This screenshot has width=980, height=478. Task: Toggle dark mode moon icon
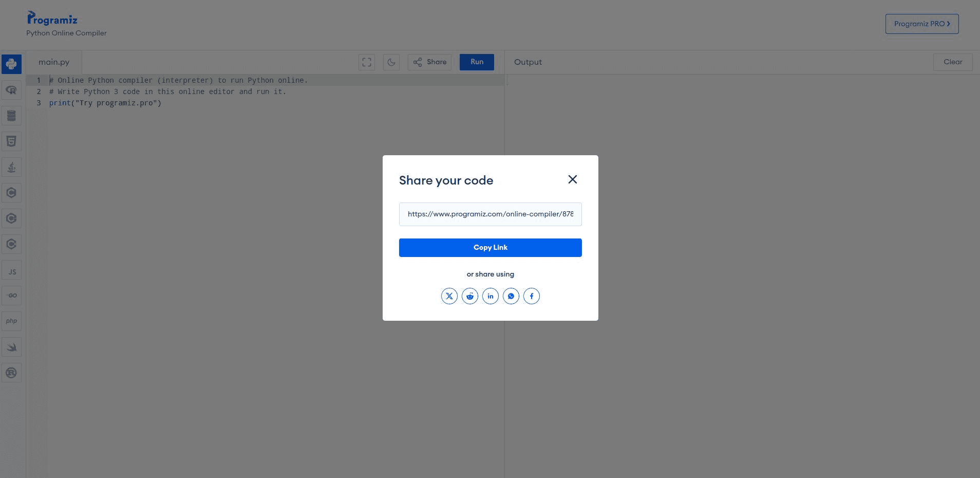coord(391,62)
